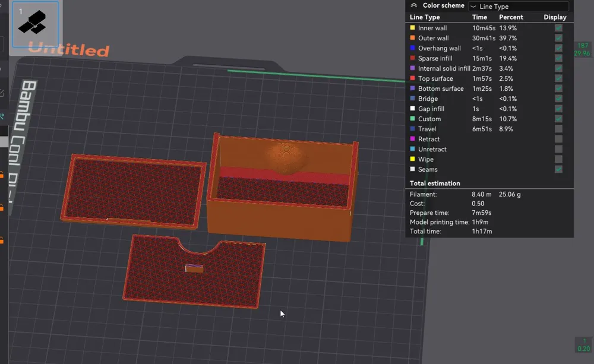Viewport: 594px width, 364px height.
Task: Click the Sparse infill legend entry
Action: click(435, 58)
